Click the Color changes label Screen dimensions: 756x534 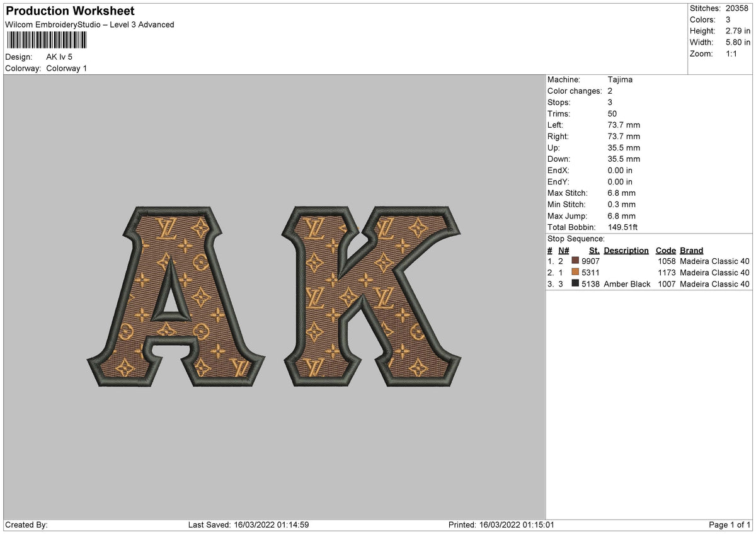575,91
